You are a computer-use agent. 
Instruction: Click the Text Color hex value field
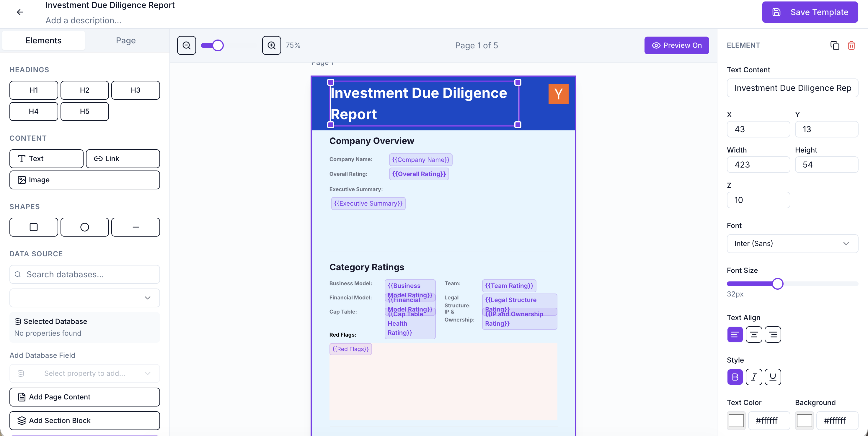tap(769, 420)
